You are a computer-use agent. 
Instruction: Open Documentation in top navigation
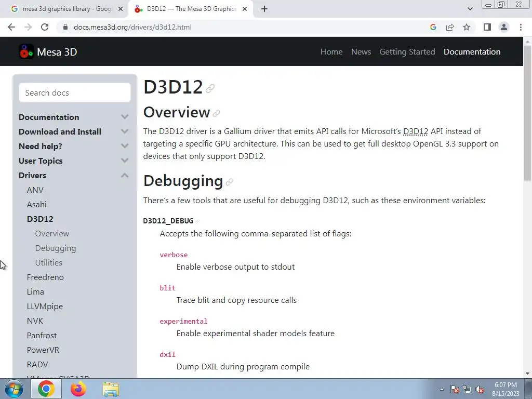pyautogui.click(x=472, y=52)
